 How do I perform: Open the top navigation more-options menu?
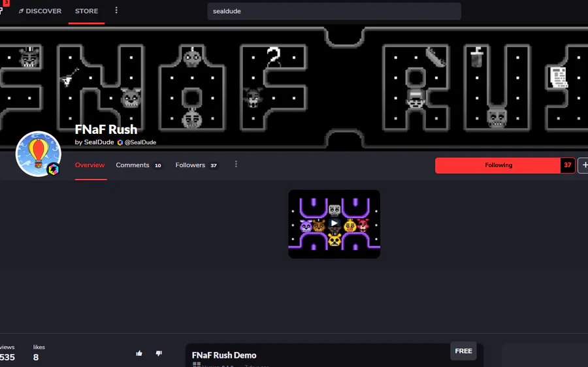116,10
